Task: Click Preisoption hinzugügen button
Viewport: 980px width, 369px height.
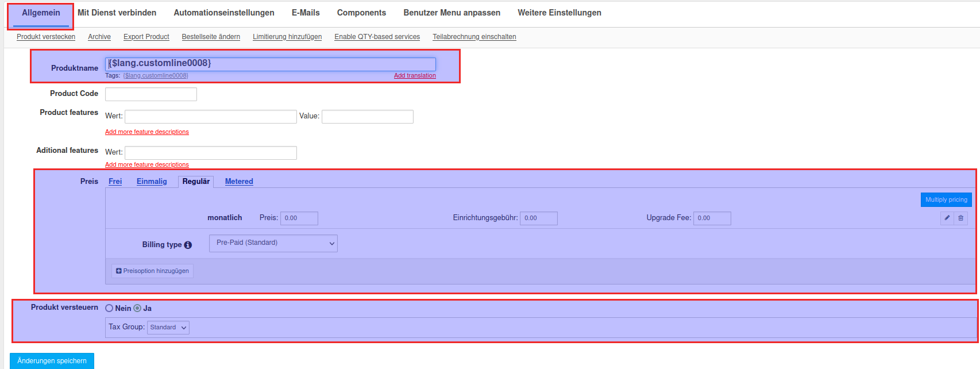Action: click(x=152, y=271)
